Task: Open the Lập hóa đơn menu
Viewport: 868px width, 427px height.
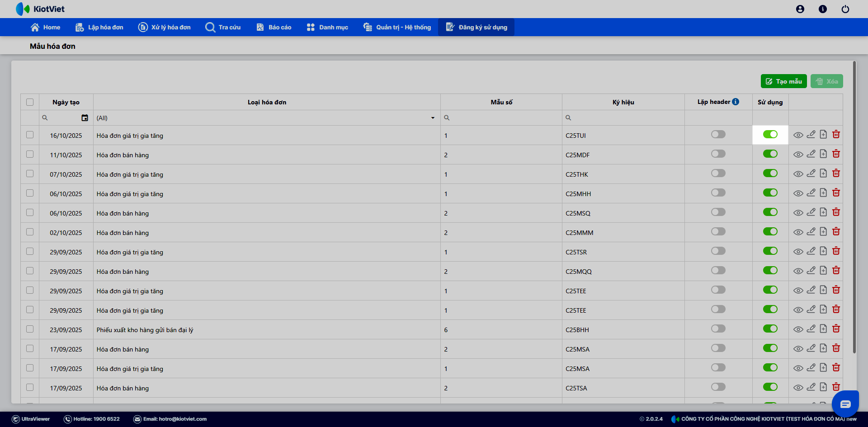Action: coord(99,27)
